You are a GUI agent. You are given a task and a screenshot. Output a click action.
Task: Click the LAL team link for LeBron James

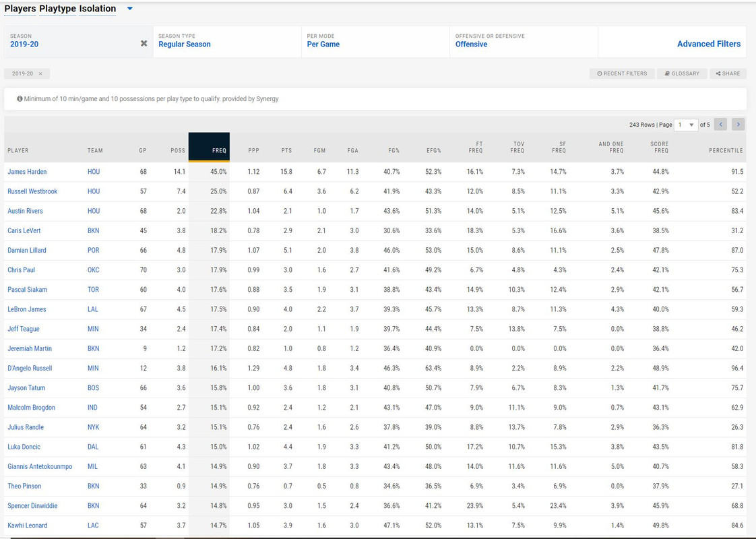pyautogui.click(x=92, y=309)
